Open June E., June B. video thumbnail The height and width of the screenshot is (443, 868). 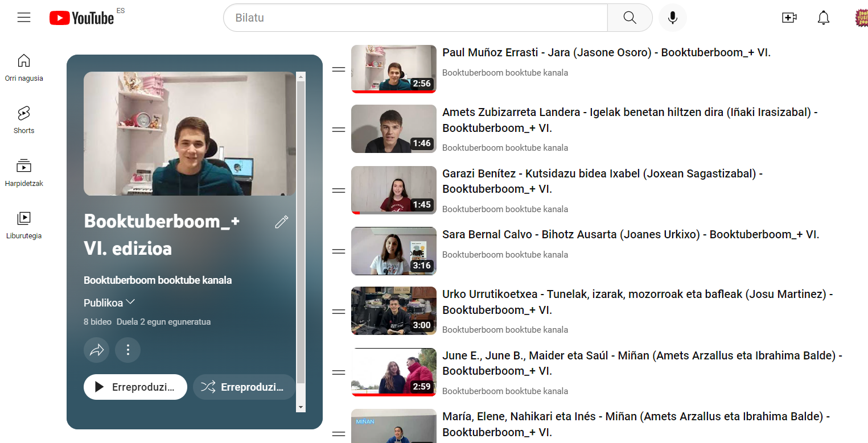pos(394,372)
